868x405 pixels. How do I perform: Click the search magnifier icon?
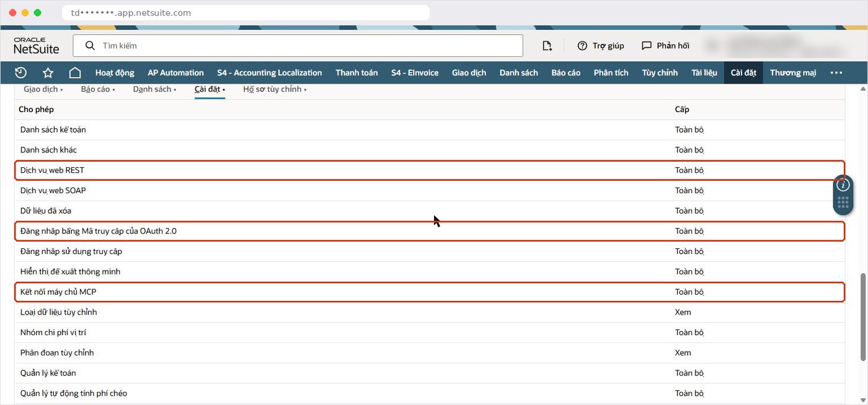coord(90,46)
